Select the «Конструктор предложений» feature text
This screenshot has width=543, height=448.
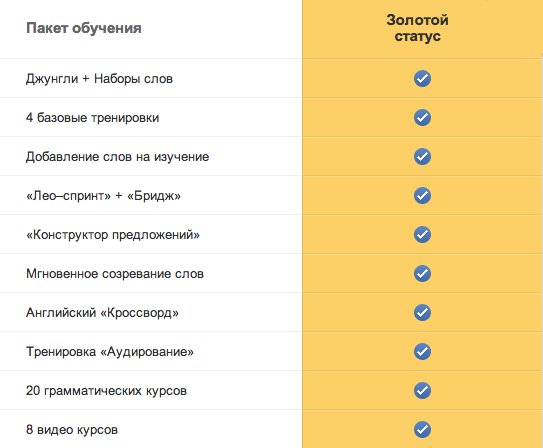(x=113, y=235)
